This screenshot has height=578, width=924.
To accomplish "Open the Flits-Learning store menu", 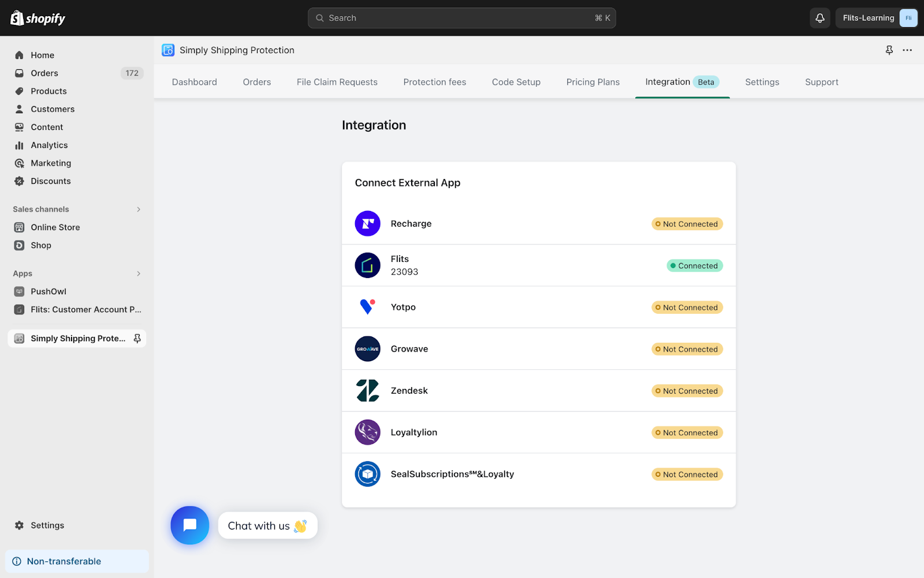I will 877,18.
